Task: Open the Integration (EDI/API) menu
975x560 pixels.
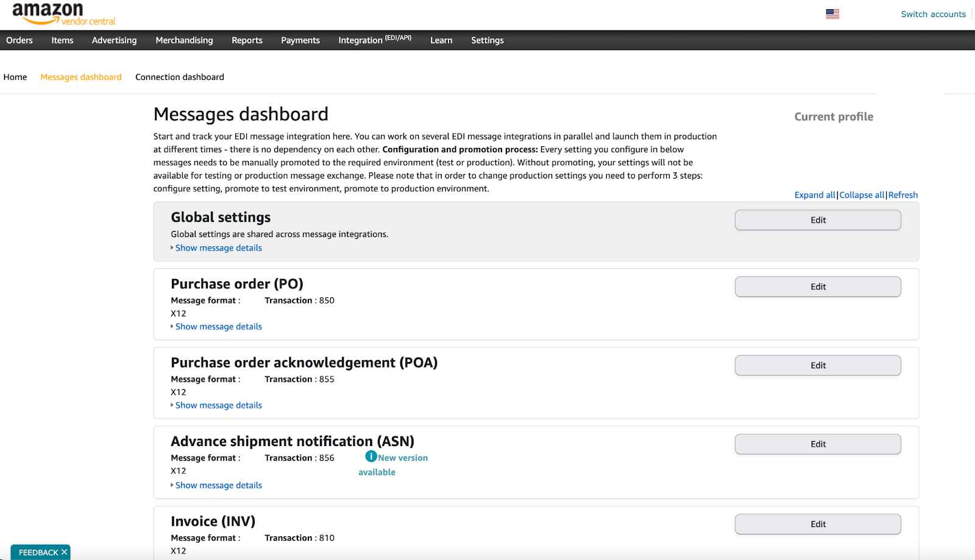Action: (x=374, y=40)
